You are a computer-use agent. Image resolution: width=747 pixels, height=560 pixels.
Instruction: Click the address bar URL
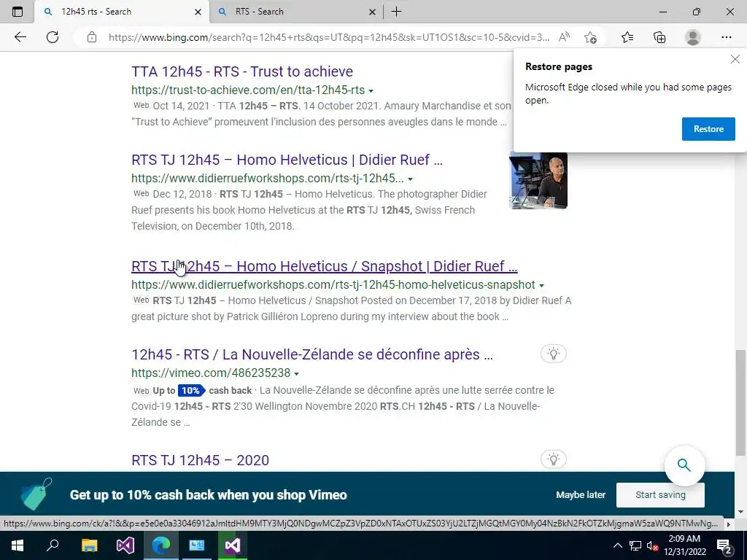tap(329, 37)
